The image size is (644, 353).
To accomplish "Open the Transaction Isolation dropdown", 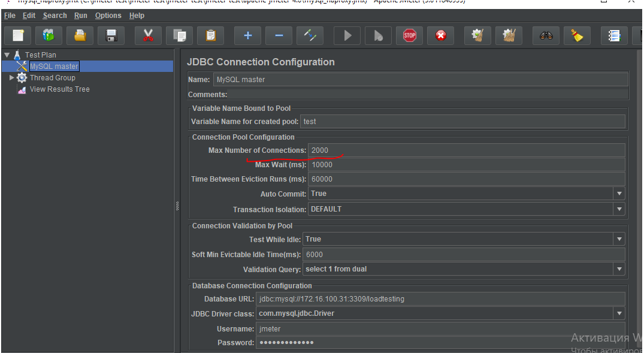I will point(619,209).
